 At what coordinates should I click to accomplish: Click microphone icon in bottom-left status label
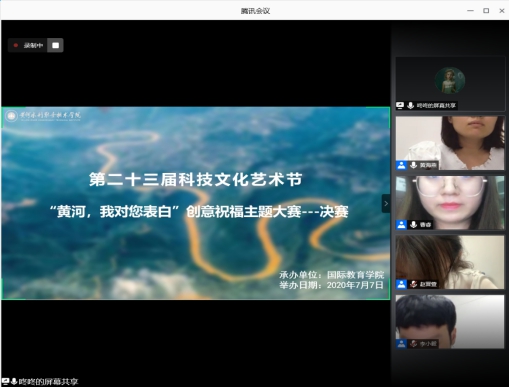(x=14, y=381)
